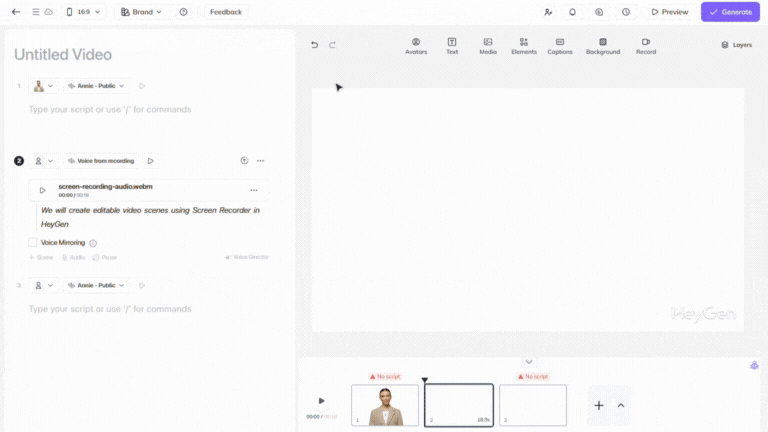Play scene 1 voice preview

click(142, 86)
